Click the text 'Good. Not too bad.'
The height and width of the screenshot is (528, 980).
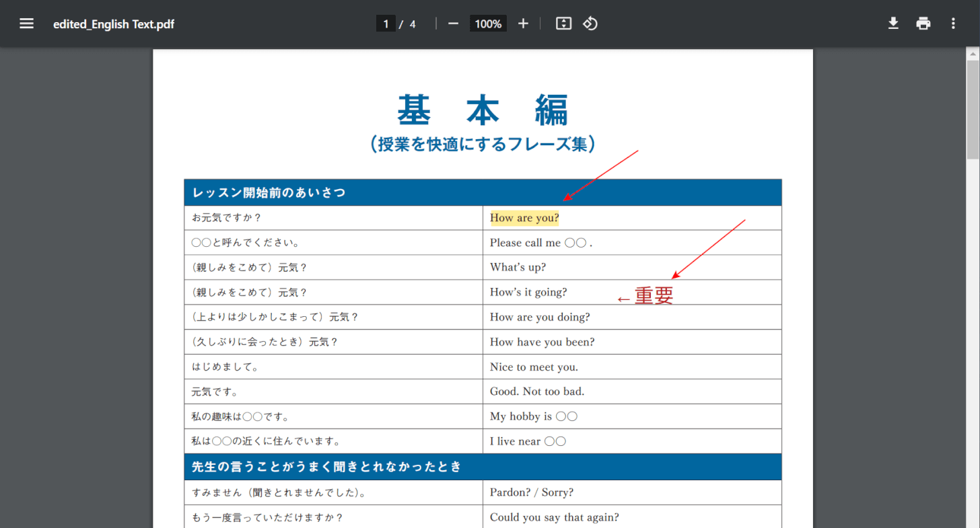537,391
